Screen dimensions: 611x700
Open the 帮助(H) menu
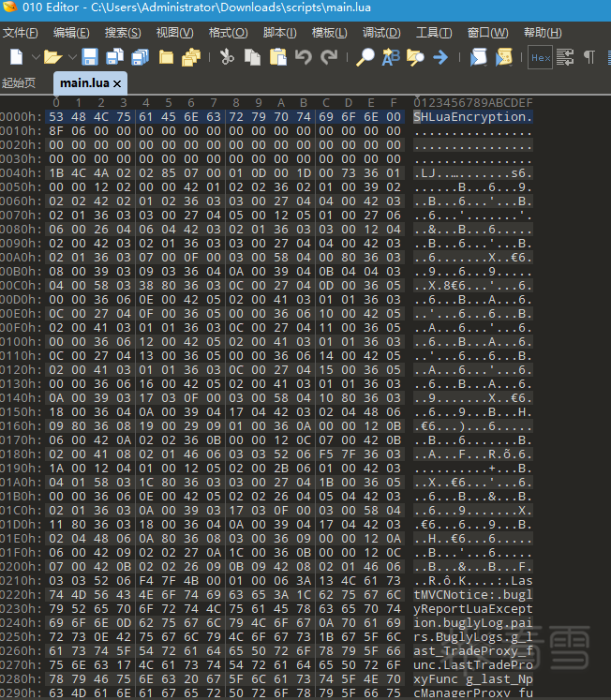tap(543, 33)
